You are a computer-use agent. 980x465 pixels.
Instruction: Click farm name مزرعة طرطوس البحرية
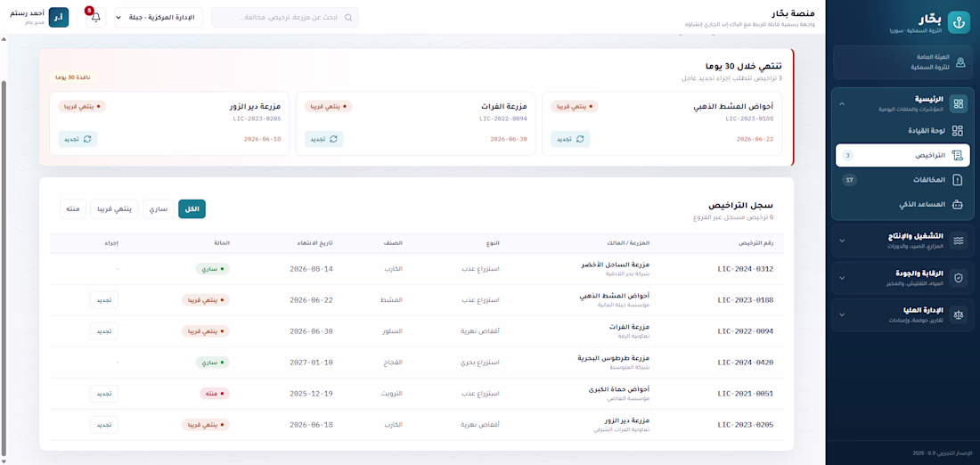coord(614,358)
